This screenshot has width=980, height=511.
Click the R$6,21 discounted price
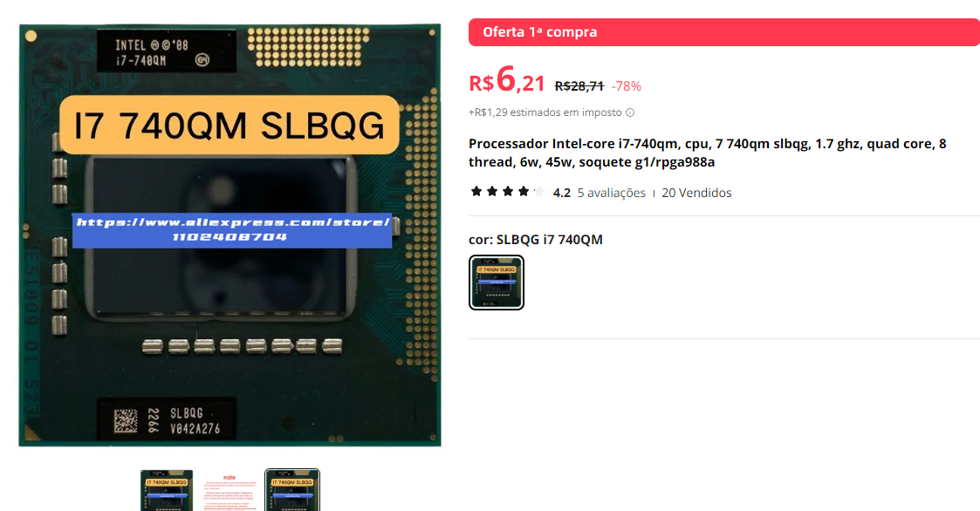point(507,80)
